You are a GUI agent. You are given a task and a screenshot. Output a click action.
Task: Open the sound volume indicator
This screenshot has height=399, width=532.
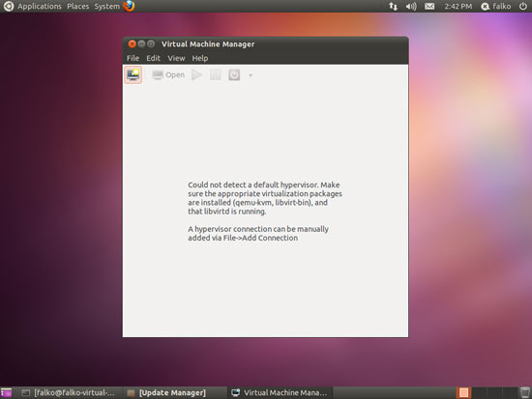pos(411,6)
